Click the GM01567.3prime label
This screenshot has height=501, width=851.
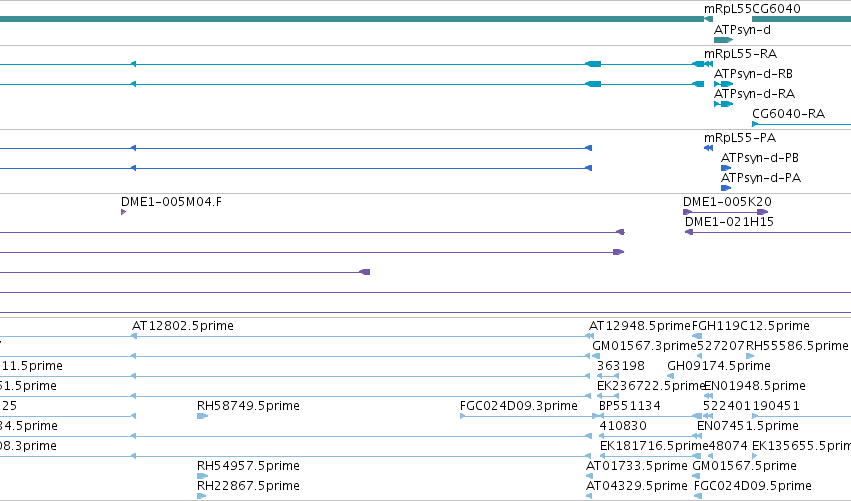point(644,346)
